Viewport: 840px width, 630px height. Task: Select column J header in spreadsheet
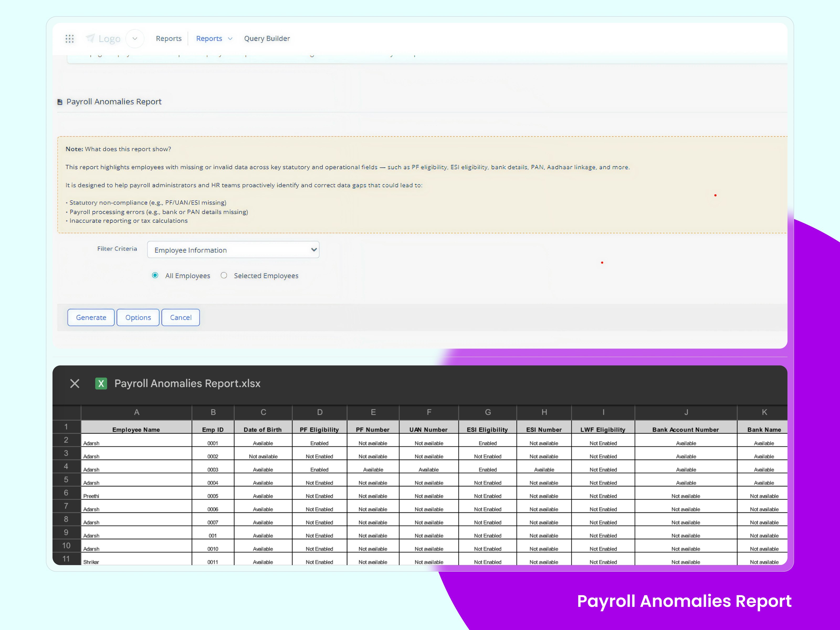pyautogui.click(x=686, y=412)
